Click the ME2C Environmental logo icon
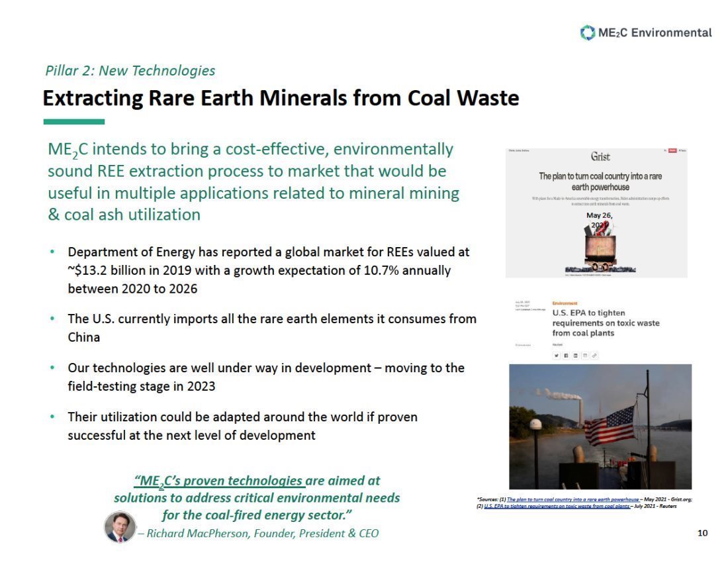 587,32
